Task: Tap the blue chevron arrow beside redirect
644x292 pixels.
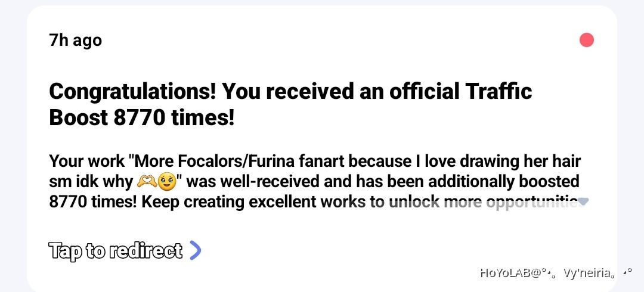Action: [x=195, y=251]
